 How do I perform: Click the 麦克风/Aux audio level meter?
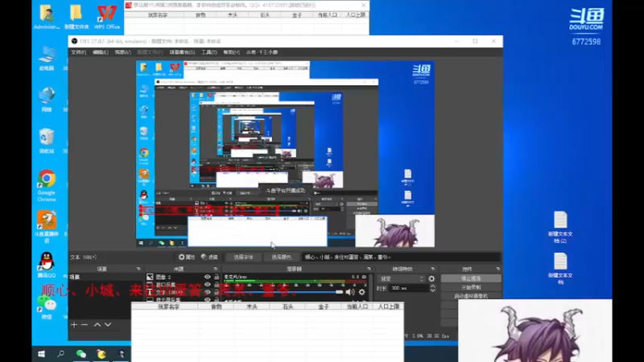(295, 282)
